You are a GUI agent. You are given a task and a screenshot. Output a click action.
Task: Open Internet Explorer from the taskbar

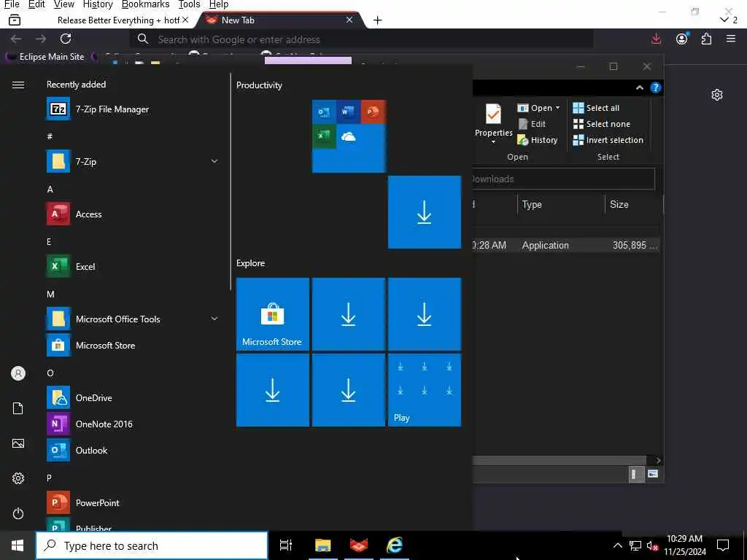395,545
